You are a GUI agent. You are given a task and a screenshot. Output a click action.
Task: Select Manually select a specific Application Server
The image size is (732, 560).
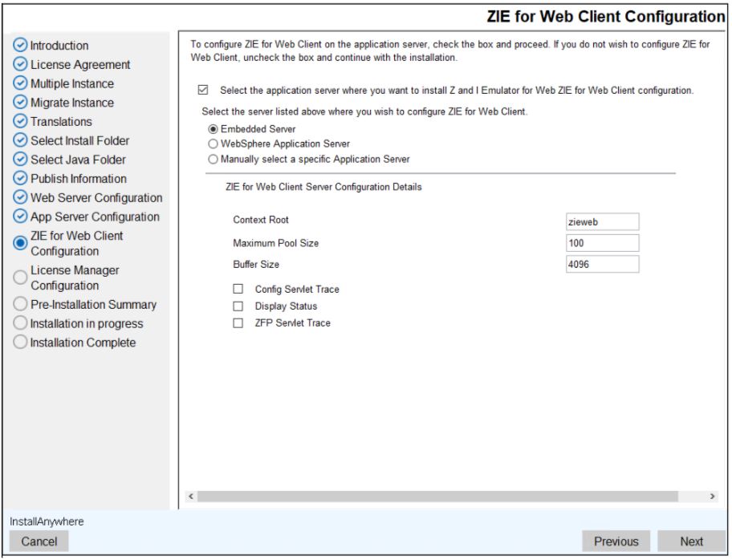pos(213,159)
